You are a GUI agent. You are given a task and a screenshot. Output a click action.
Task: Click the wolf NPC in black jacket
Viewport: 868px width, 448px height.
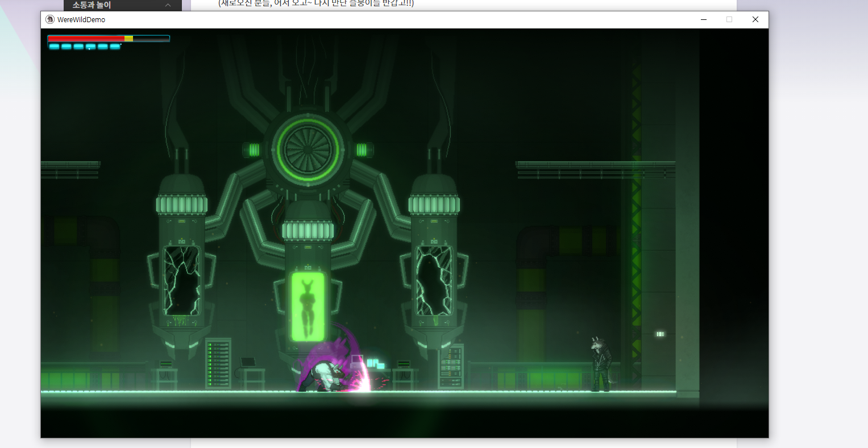click(x=600, y=364)
